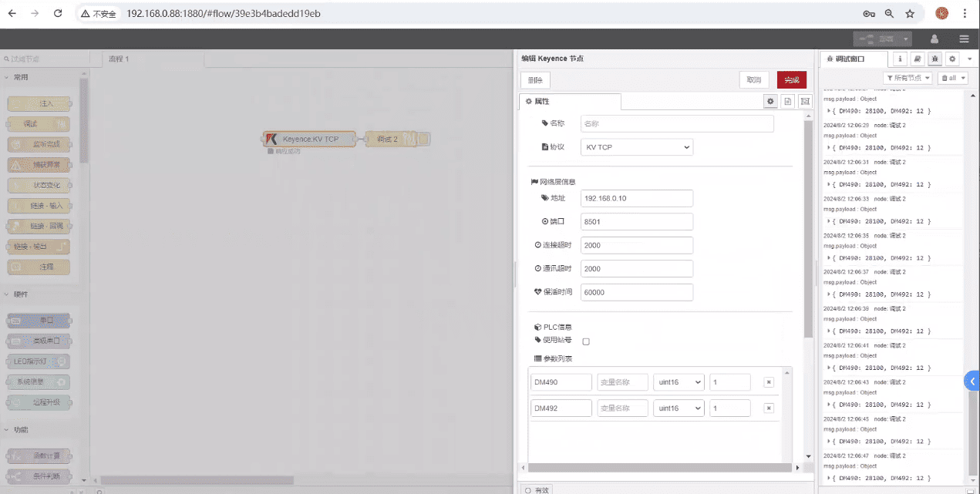Open the sidebar settings gear icon
980x494 pixels.
(951, 59)
